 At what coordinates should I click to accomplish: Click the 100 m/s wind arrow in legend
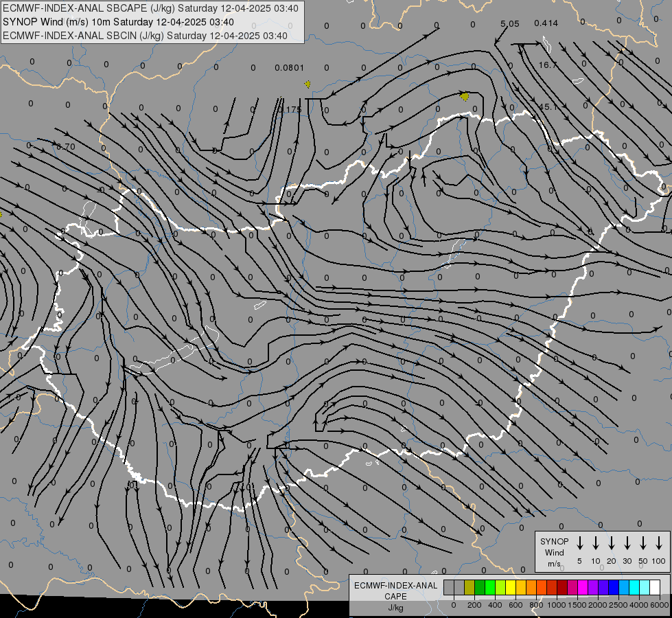(x=659, y=543)
